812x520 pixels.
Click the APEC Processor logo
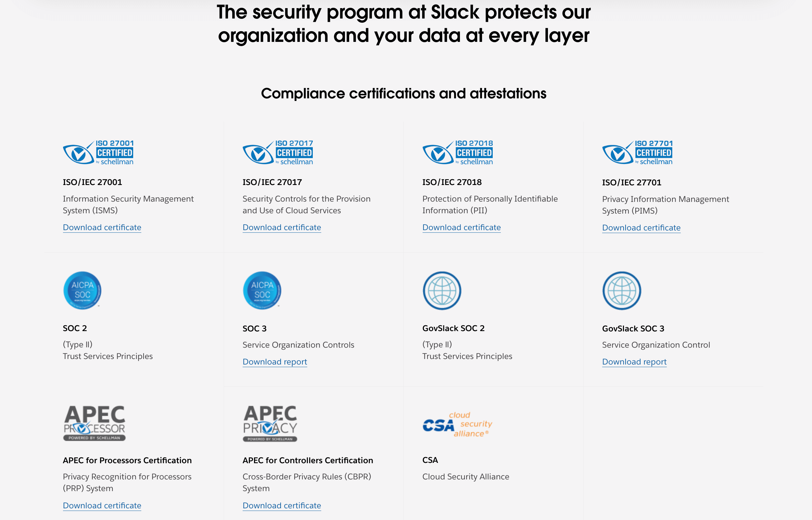tap(94, 423)
